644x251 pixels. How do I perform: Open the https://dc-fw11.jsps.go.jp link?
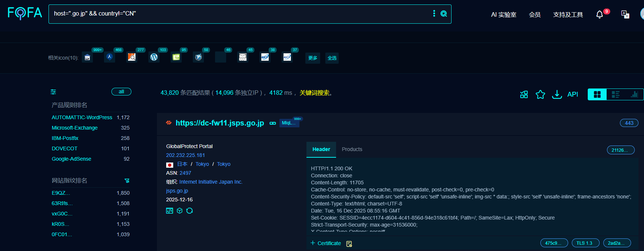coord(219,123)
